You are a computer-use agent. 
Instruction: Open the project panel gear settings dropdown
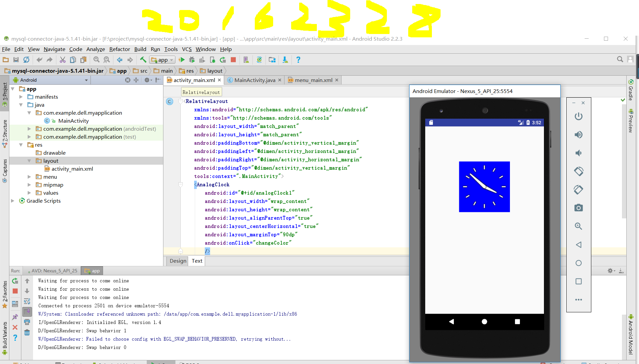tap(148, 80)
